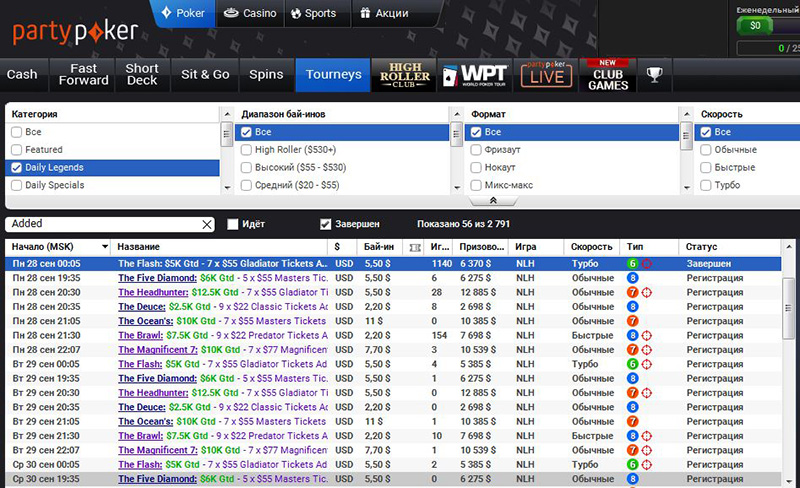Open Начало (MSK) column sort dropdown
The height and width of the screenshot is (488, 800).
coord(104,246)
